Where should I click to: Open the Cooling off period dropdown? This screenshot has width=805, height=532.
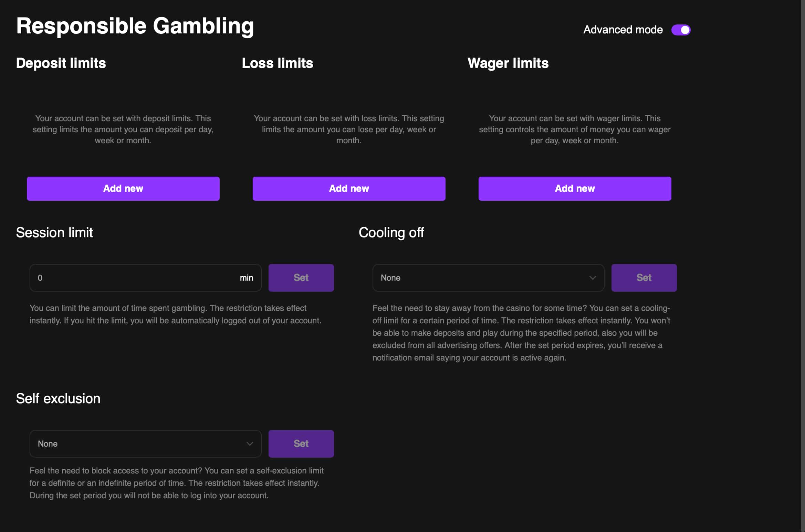(x=482, y=278)
